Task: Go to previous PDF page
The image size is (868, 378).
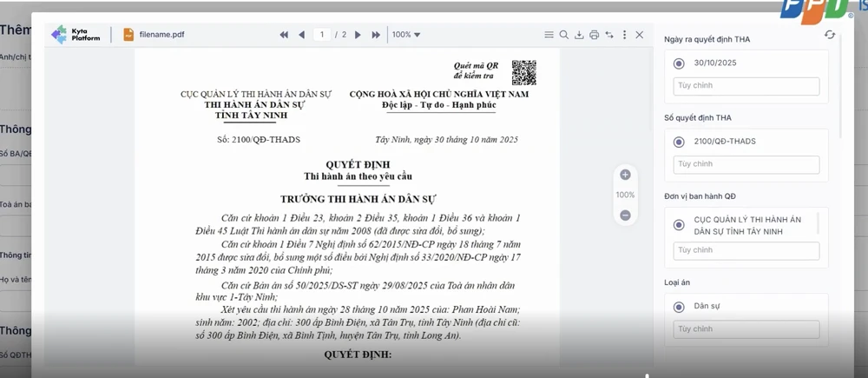Action: point(301,35)
